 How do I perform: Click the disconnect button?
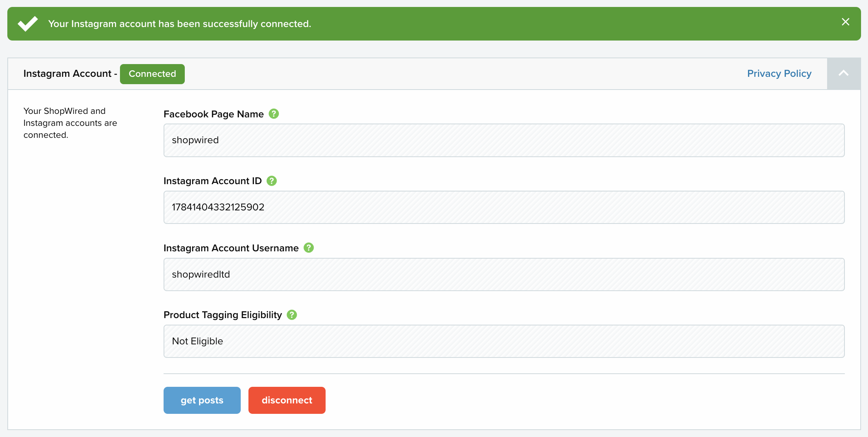click(287, 400)
